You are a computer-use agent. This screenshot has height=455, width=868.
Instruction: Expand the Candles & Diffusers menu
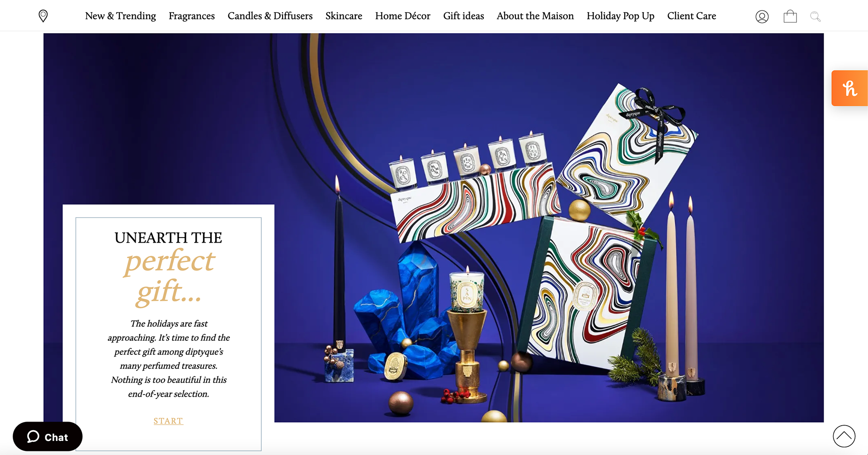pyautogui.click(x=270, y=16)
